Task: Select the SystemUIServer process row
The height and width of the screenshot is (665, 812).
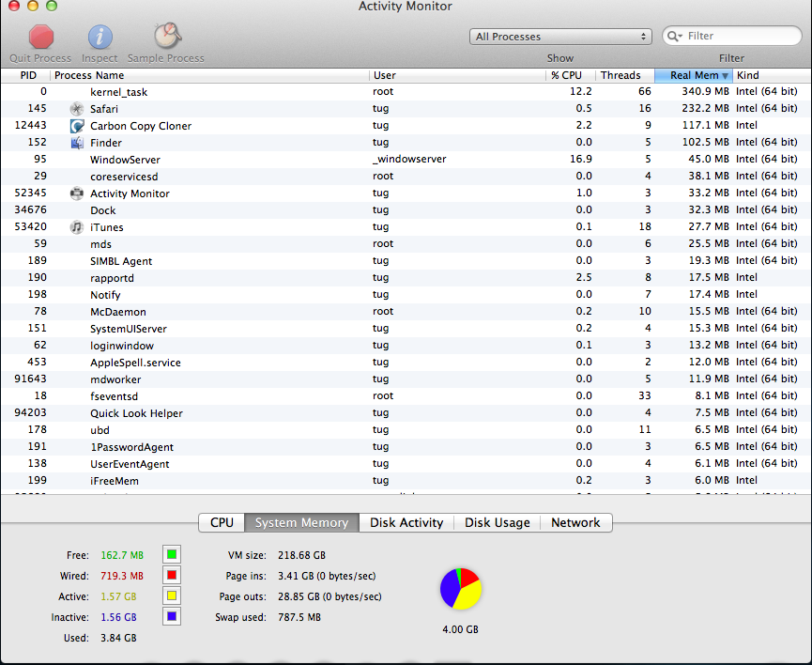Action: (406, 328)
